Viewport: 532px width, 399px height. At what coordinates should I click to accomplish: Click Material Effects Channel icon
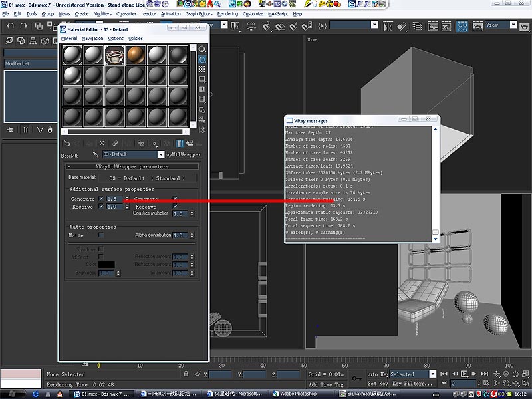coord(155,144)
